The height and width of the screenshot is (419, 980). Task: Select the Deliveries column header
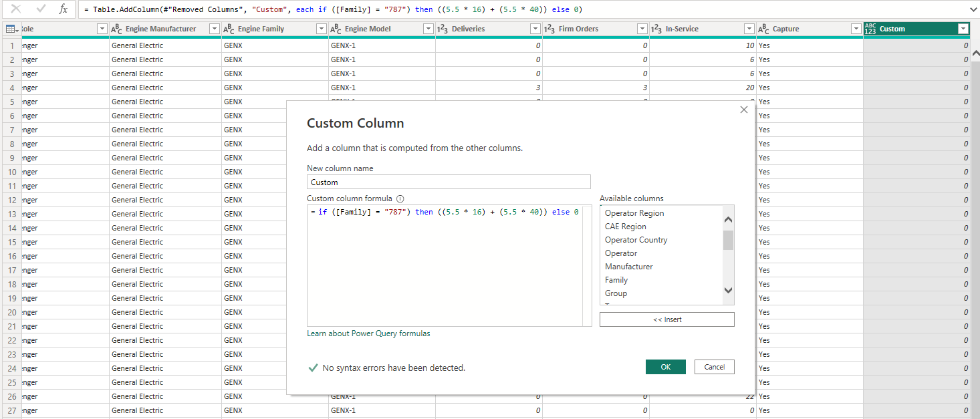(x=489, y=29)
